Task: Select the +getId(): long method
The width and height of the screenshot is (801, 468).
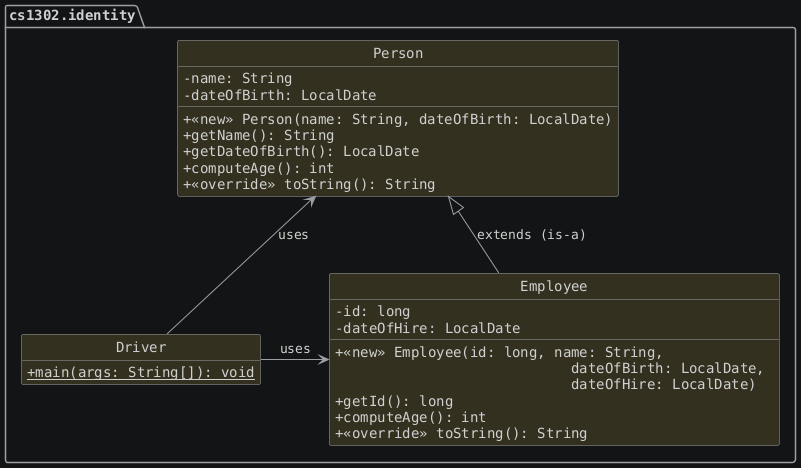Action: (x=394, y=401)
